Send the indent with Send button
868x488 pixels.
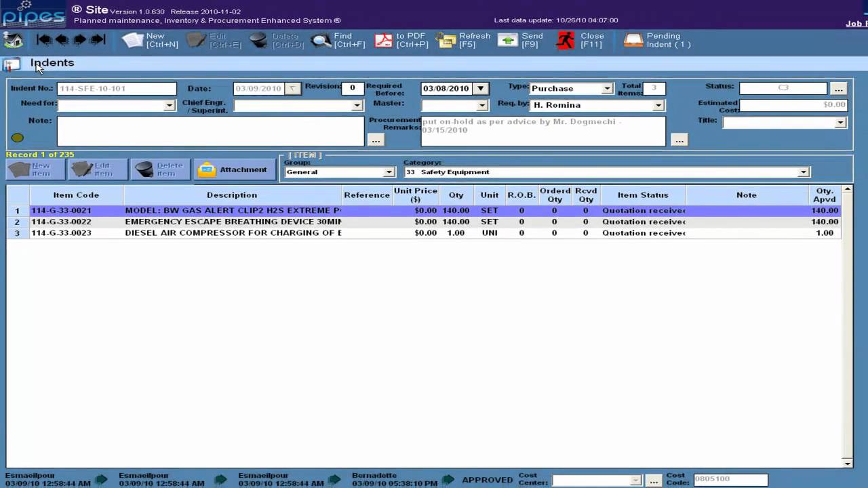point(520,40)
